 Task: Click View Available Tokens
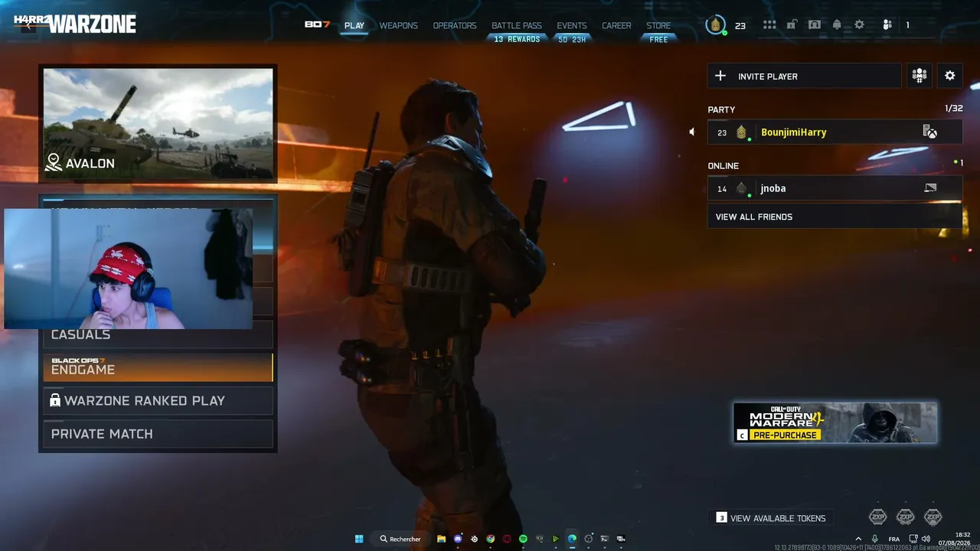pyautogui.click(x=771, y=518)
